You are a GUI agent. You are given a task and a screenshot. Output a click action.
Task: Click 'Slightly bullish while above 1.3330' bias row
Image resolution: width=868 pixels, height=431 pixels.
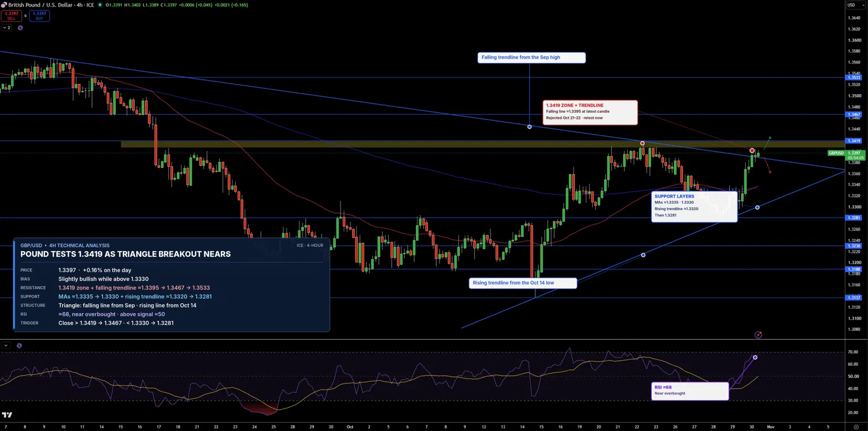coord(104,279)
